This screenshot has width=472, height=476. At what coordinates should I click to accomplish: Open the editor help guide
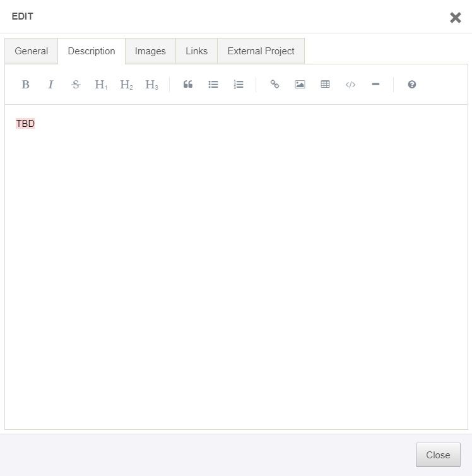[x=412, y=85]
